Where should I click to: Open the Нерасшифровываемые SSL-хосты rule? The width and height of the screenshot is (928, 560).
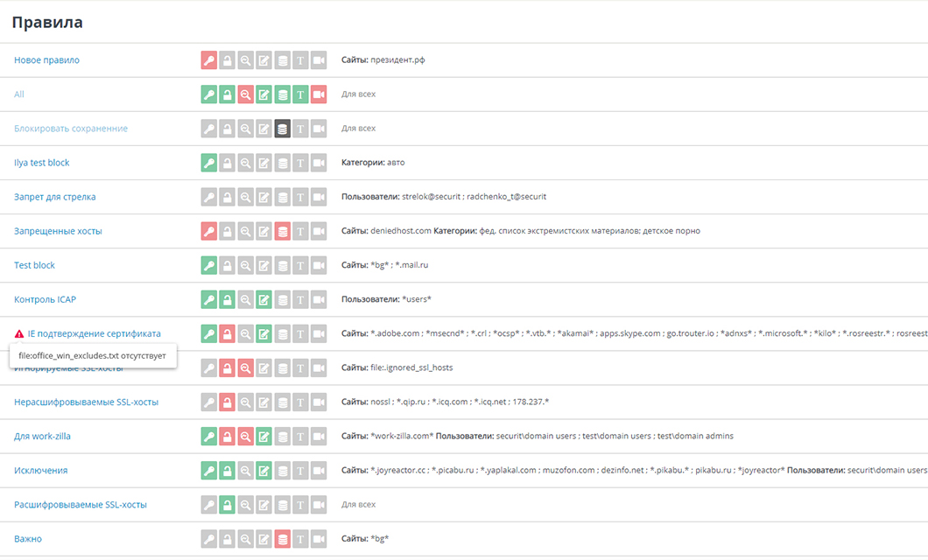pyautogui.click(x=87, y=402)
